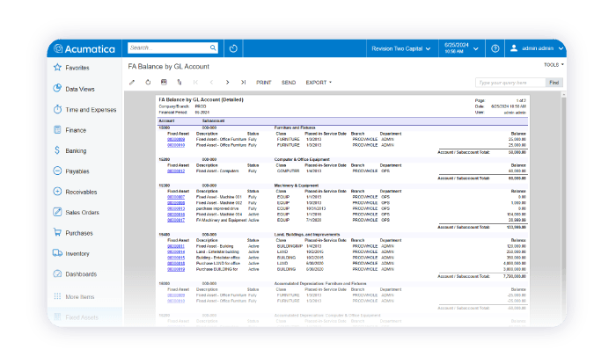Click the edit report parameters pencil icon

pos(132,83)
